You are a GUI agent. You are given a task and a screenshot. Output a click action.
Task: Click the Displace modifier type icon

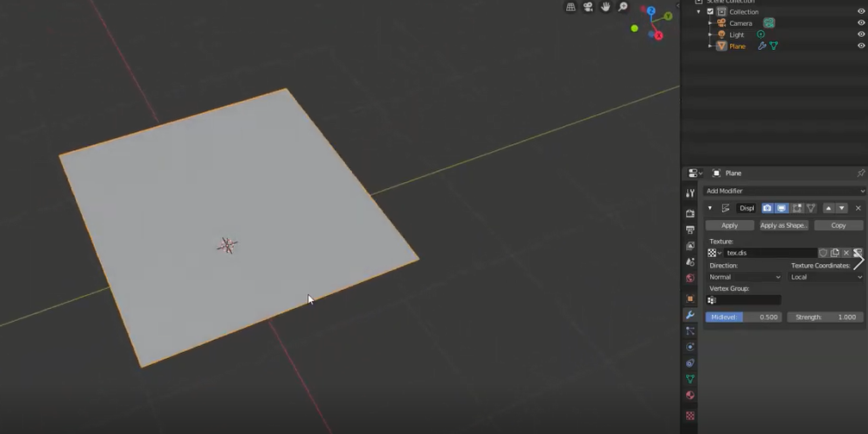click(x=725, y=208)
